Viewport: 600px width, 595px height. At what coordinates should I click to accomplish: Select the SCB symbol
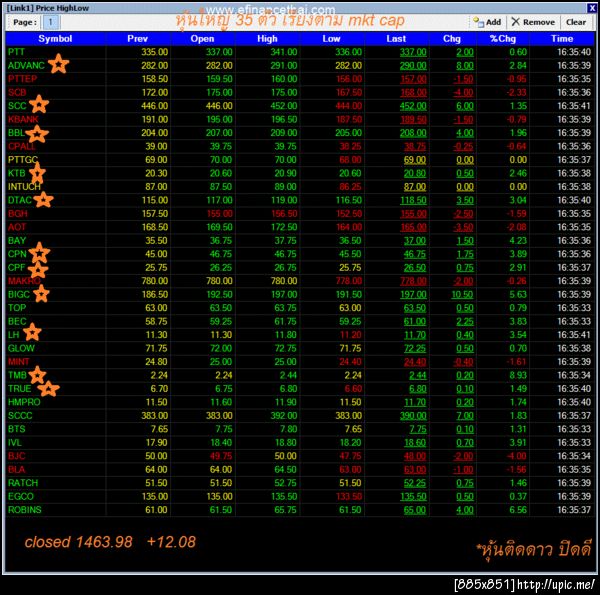tap(17, 93)
